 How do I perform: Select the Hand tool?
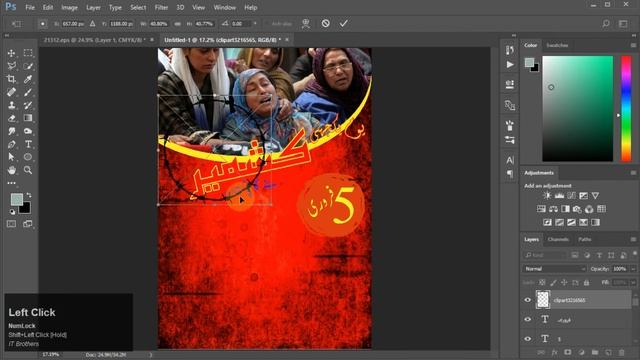point(11,170)
